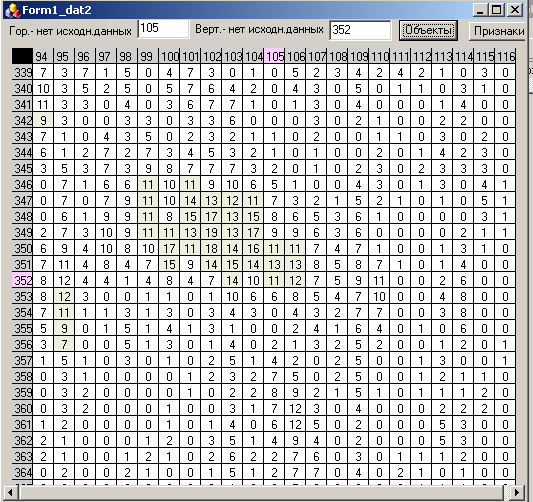Click the right arrow of horizontal scrollbar

coord(517,492)
